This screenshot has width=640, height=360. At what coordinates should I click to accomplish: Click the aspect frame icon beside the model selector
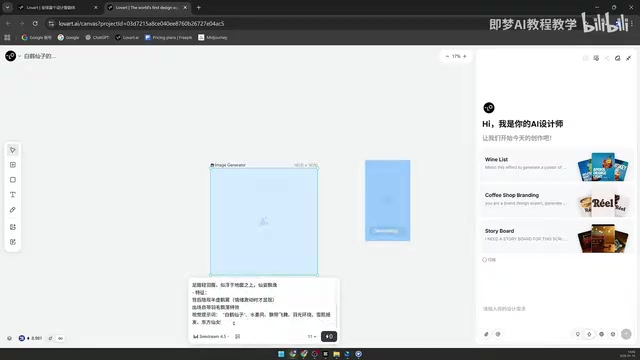coord(238,337)
